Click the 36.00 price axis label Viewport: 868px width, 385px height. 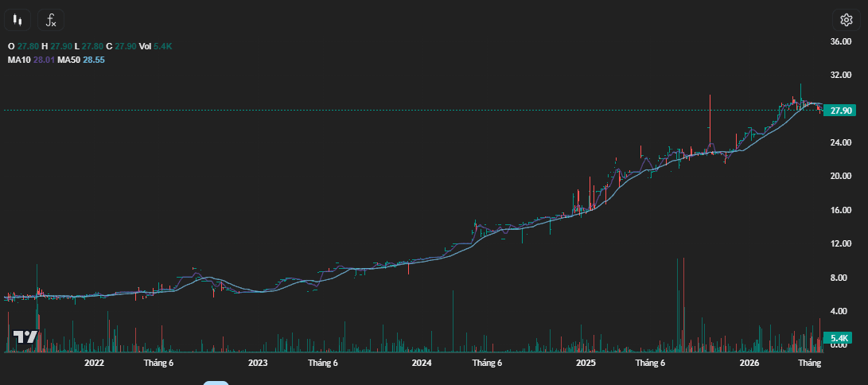[x=841, y=41]
